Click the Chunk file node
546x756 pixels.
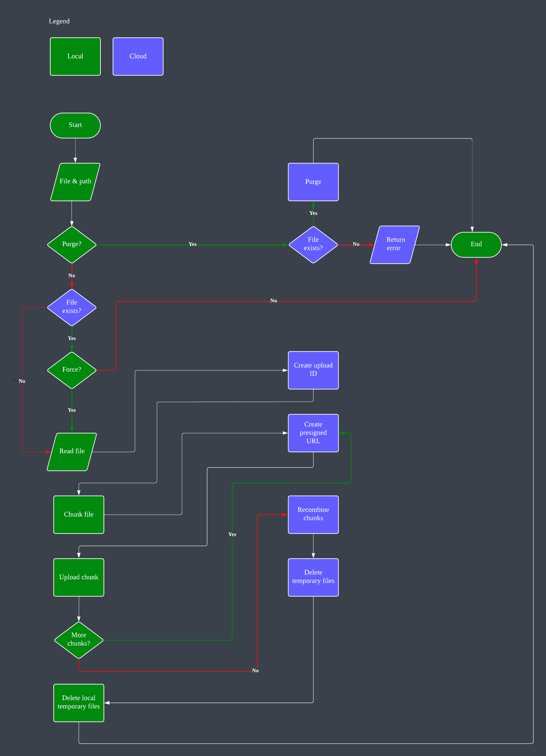[x=78, y=514]
